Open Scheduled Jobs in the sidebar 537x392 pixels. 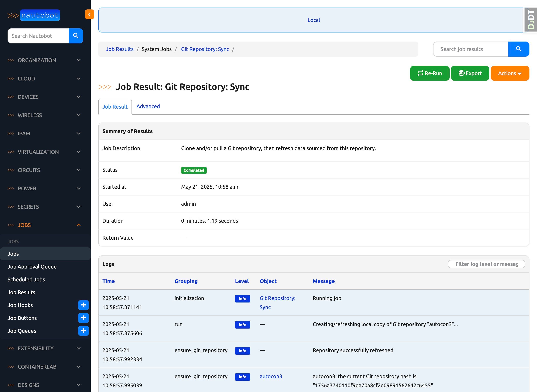[x=26, y=279]
